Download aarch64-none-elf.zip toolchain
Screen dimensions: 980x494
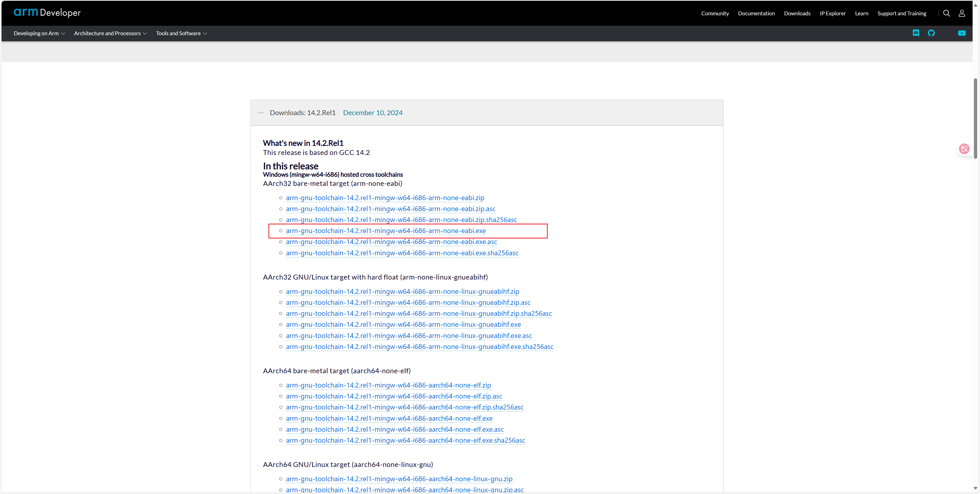coord(388,385)
